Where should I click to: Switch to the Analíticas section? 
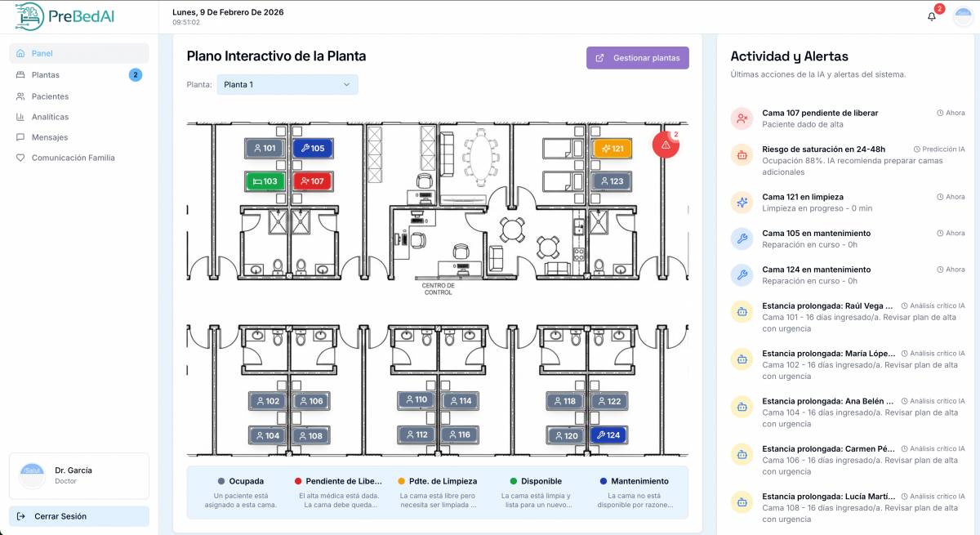[51, 116]
